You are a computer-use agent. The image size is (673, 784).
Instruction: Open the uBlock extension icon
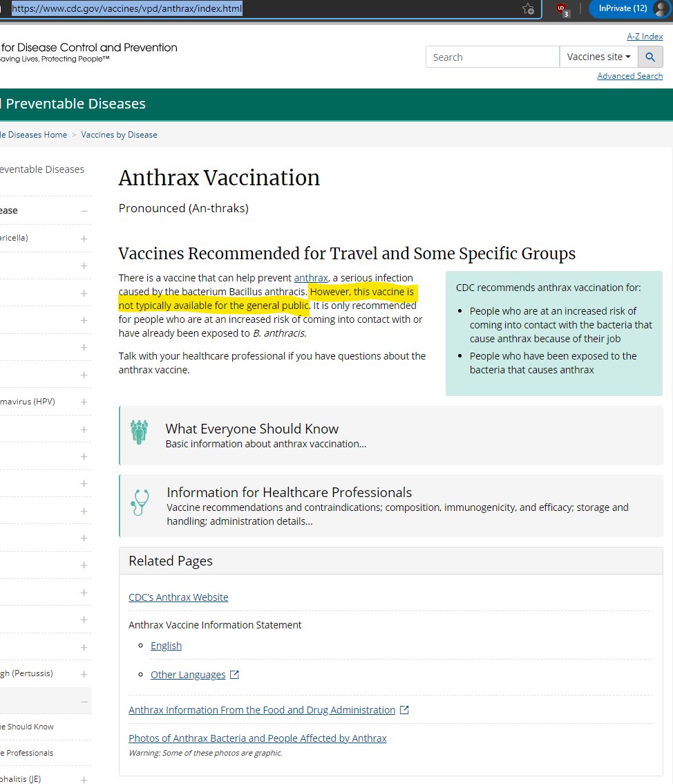pyautogui.click(x=562, y=9)
